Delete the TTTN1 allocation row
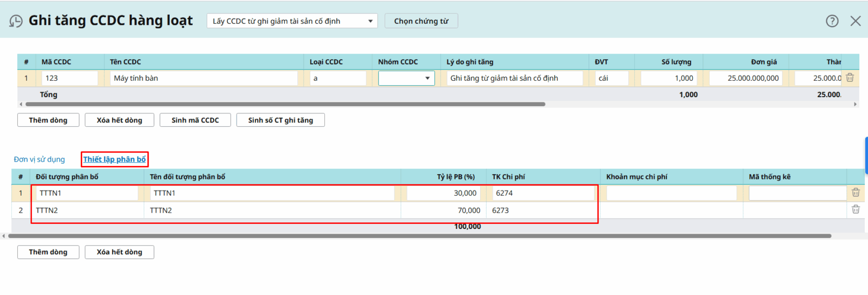This screenshot has width=868, height=295. point(856,193)
